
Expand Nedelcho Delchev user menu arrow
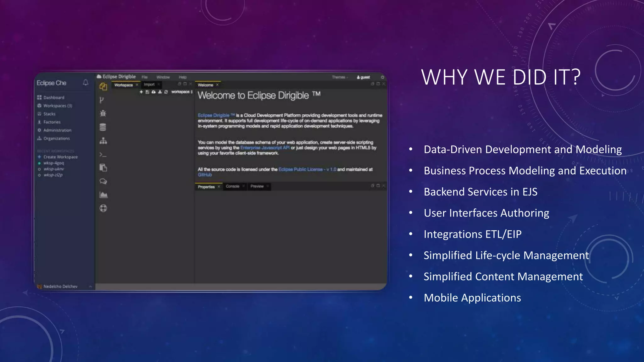90,286
